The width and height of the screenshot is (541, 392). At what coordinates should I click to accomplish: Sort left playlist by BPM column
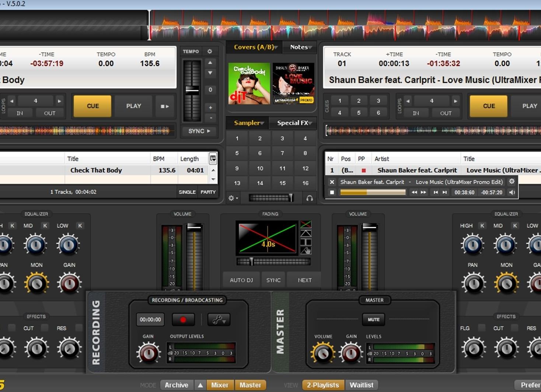point(164,159)
